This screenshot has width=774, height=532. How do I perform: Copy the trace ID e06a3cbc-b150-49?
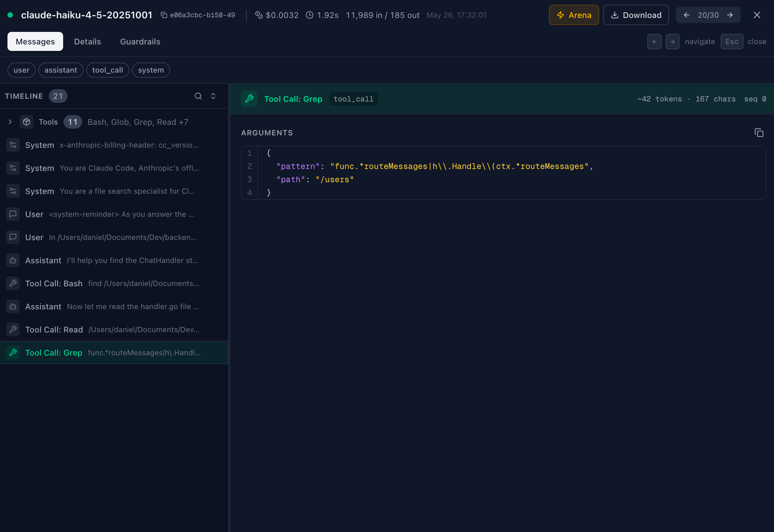pos(164,15)
